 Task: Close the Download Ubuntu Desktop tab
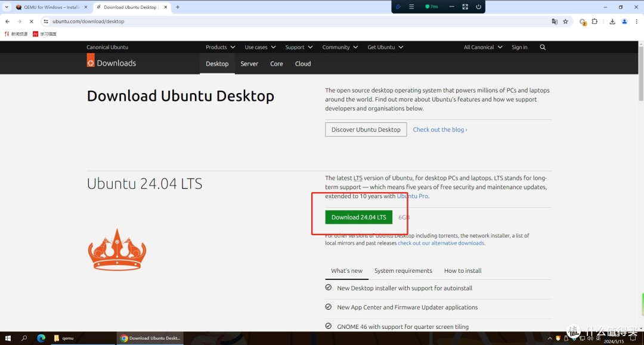pos(165,7)
